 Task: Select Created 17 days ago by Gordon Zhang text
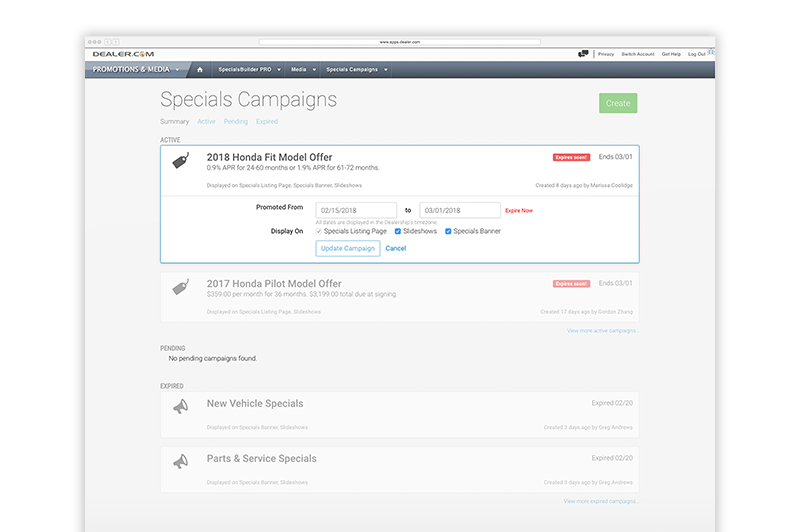(x=586, y=312)
